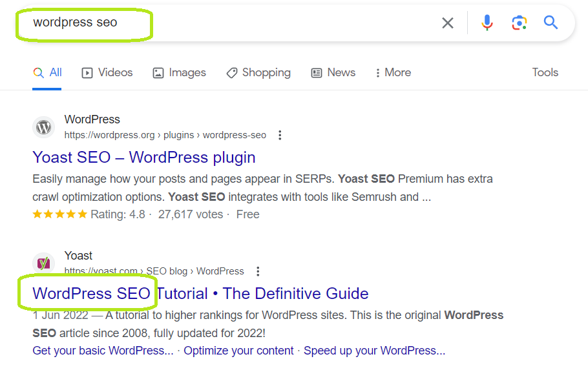Click the yellow star rating icons
Viewport: 588px width, 381px height.
60,214
